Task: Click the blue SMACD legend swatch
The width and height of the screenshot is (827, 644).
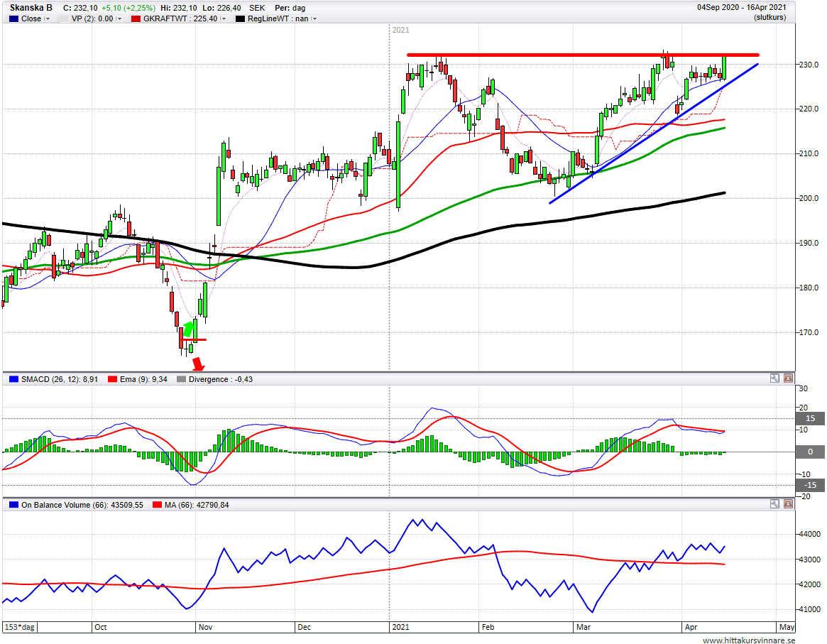Action: 13,379
